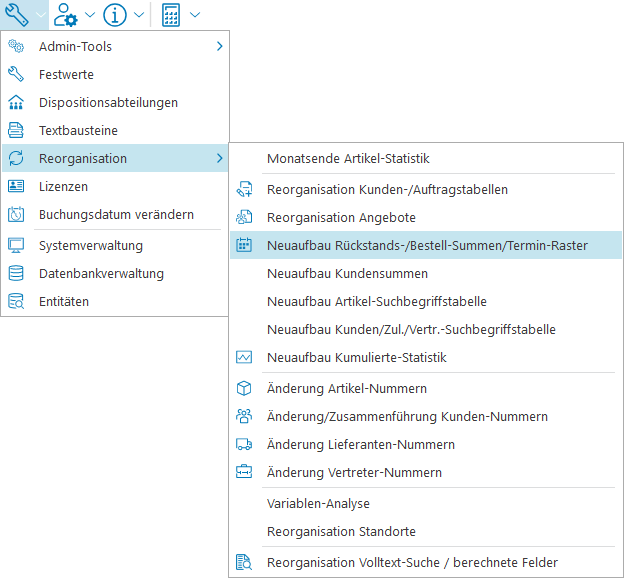Expand the Admin-Tools submenu arrow
The height and width of the screenshot is (578, 624).
(x=219, y=46)
